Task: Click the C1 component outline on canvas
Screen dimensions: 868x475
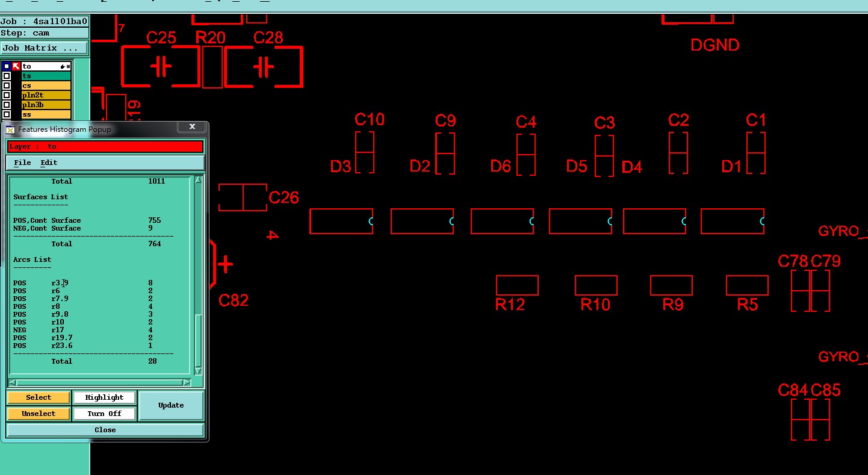Action: pyautogui.click(x=756, y=153)
